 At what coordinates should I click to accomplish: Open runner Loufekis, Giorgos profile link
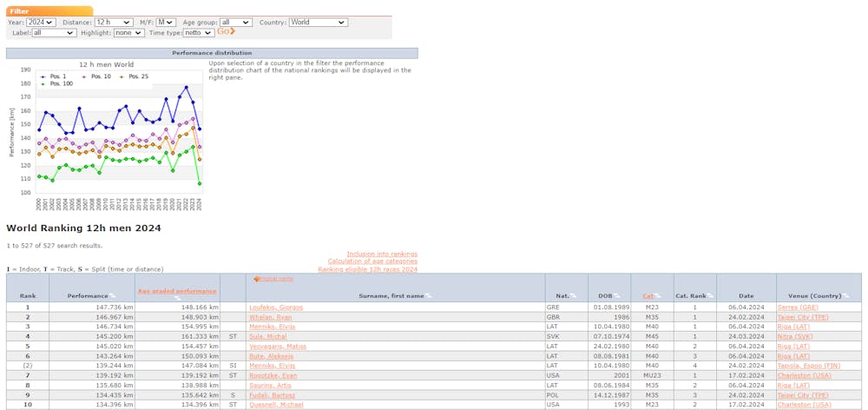[276, 307]
